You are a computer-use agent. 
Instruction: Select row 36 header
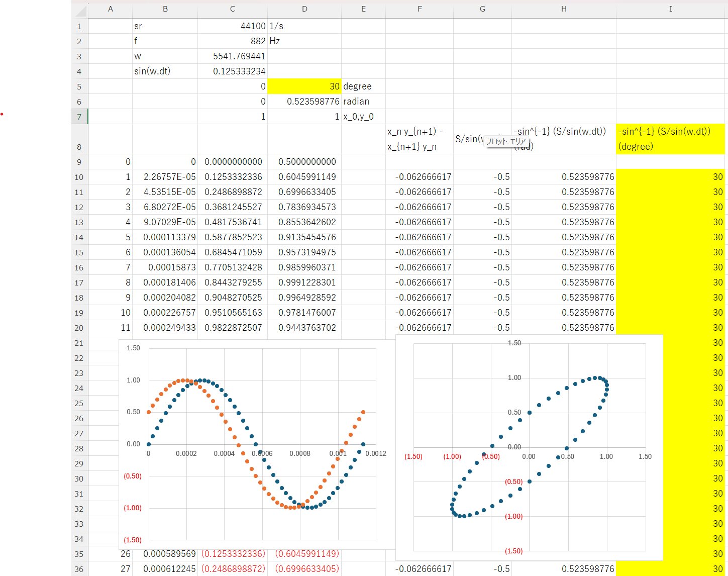(x=79, y=569)
